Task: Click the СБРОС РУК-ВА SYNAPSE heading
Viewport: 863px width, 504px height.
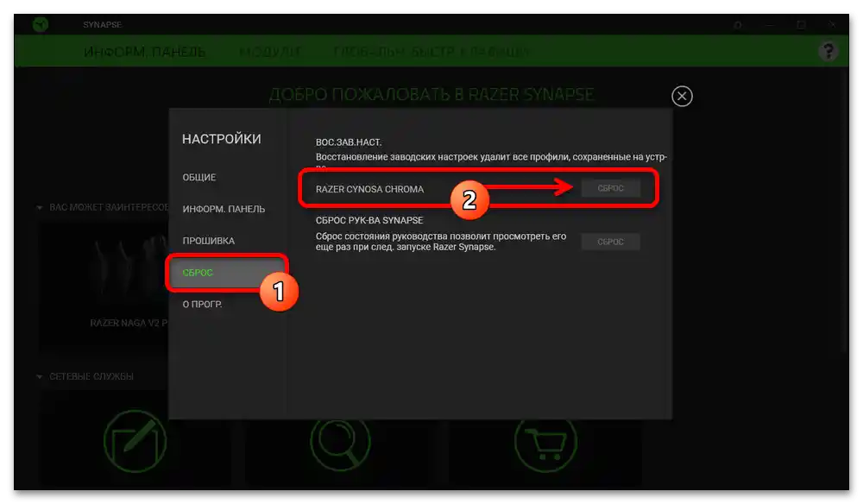Action: click(x=369, y=220)
